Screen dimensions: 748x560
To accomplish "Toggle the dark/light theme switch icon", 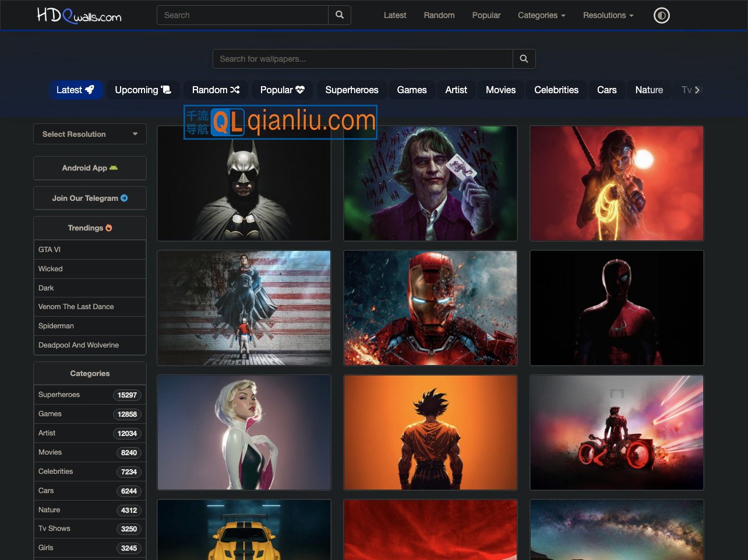I will [x=661, y=15].
